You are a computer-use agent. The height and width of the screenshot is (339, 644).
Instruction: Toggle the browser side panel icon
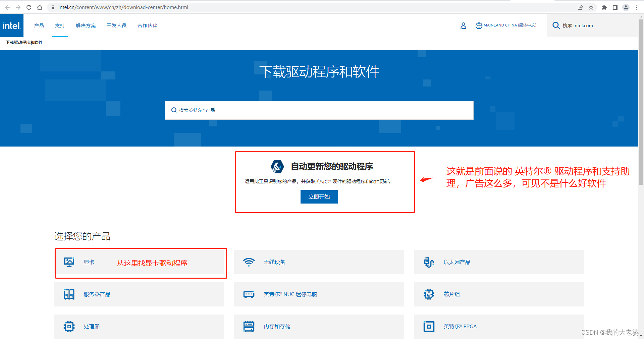coord(615,7)
